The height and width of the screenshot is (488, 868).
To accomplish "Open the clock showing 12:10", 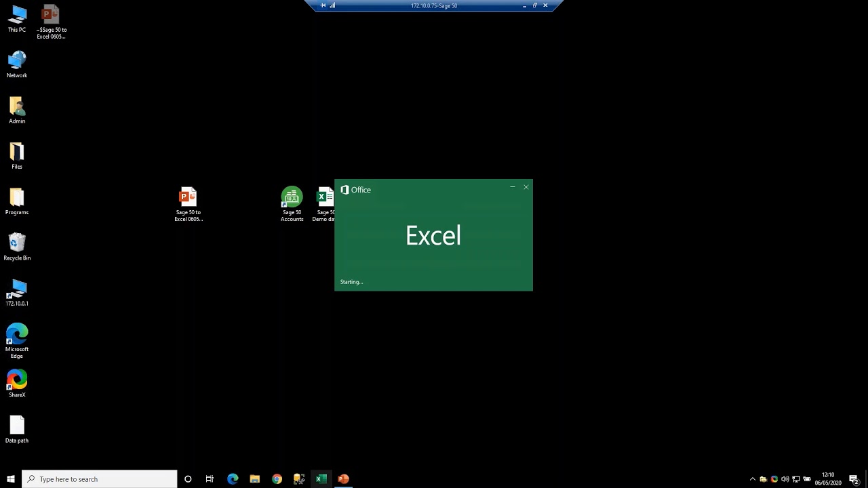I will (x=828, y=479).
